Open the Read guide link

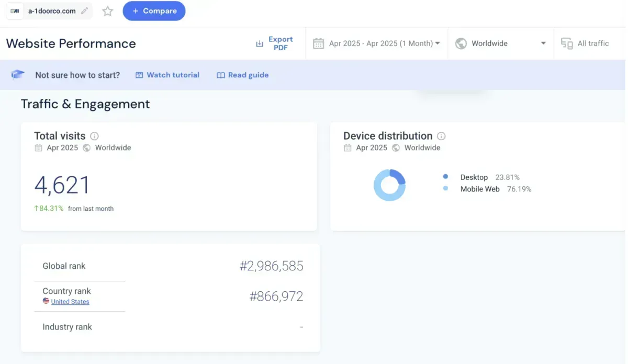point(243,75)
